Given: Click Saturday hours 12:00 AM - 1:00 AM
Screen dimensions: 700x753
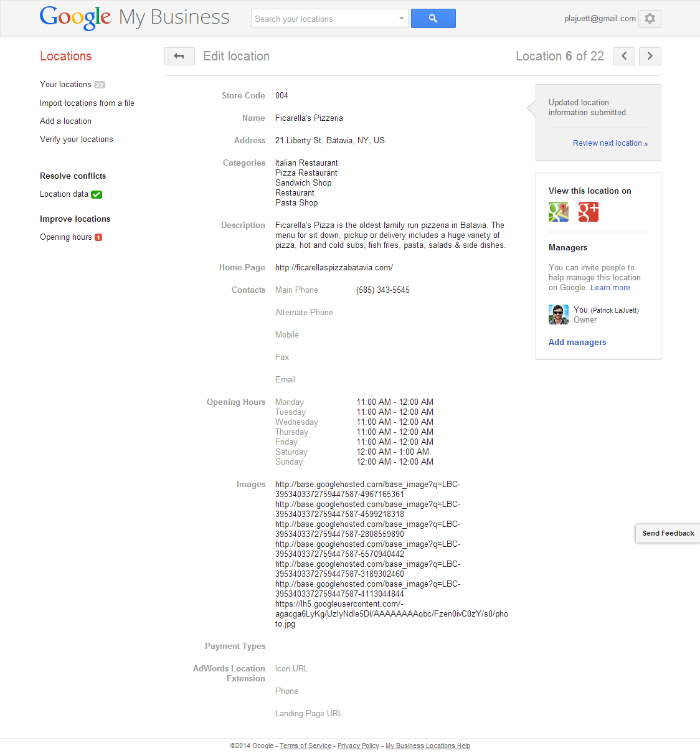Looking at the screenshot, I should (393, 452).
